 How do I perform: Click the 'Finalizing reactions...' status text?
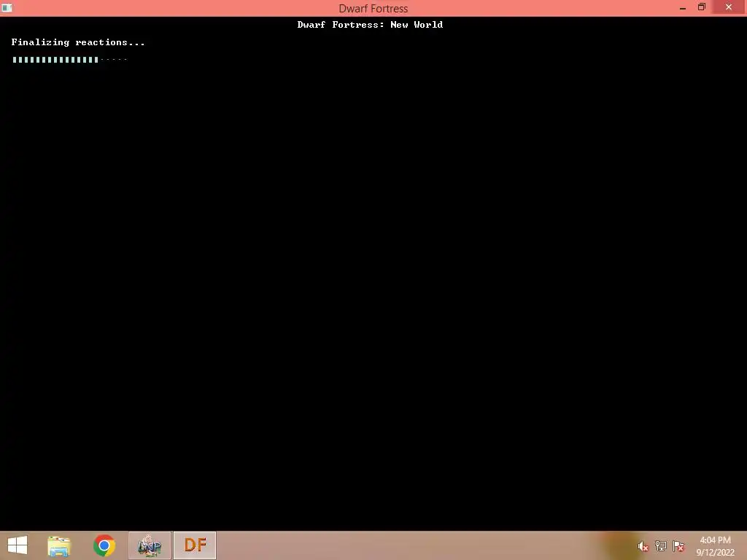(x=78, y=42)
